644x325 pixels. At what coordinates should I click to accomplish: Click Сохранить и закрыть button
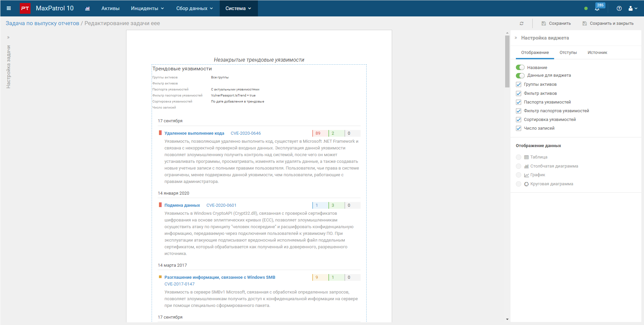tap(608, 23)
